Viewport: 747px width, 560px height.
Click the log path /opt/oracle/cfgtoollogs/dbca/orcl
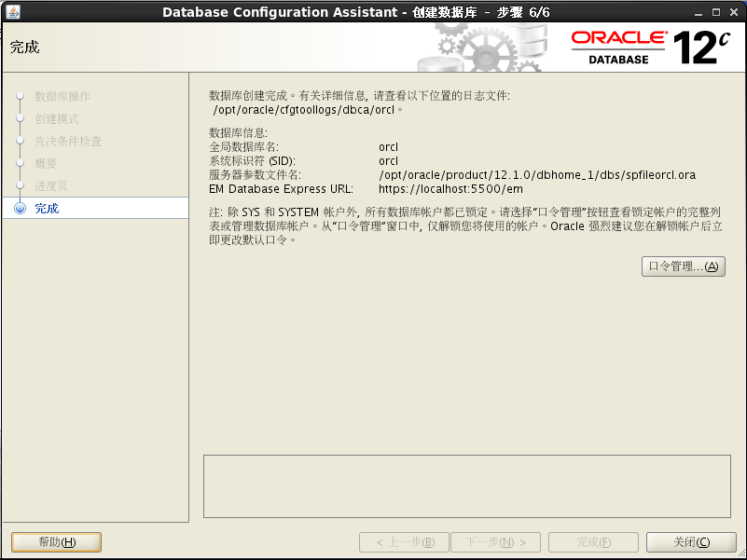pyautogui.click(x=304, y=110)
